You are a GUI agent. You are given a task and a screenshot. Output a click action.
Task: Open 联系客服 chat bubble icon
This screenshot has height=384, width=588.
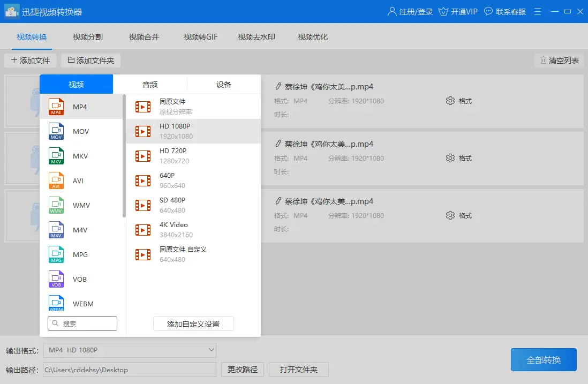(x=488, y=12)
